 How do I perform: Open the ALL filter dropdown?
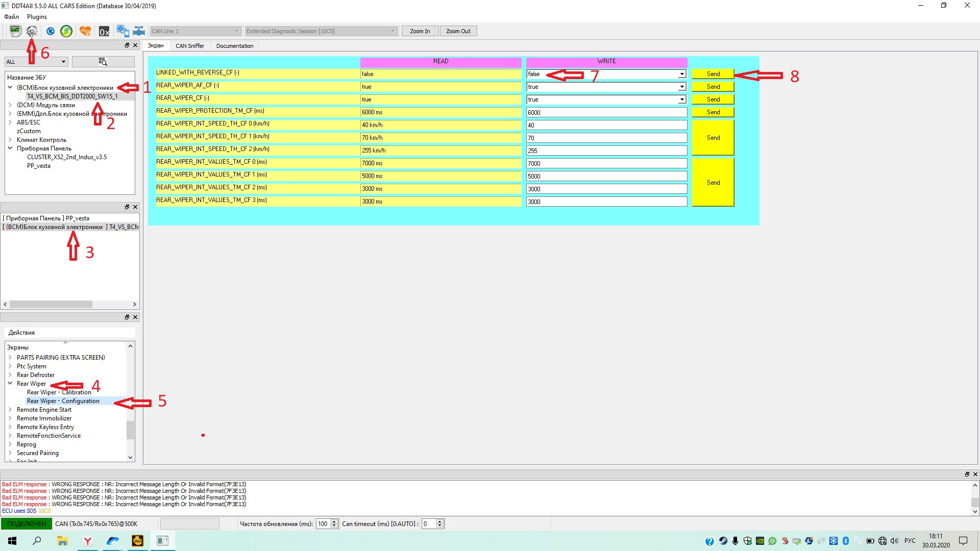point(36,62)
